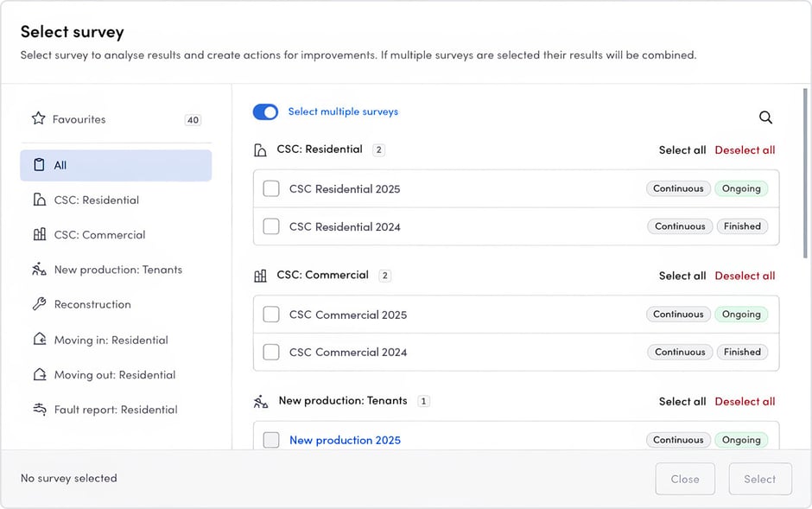Select all CSC: Residential surveys

682,150
